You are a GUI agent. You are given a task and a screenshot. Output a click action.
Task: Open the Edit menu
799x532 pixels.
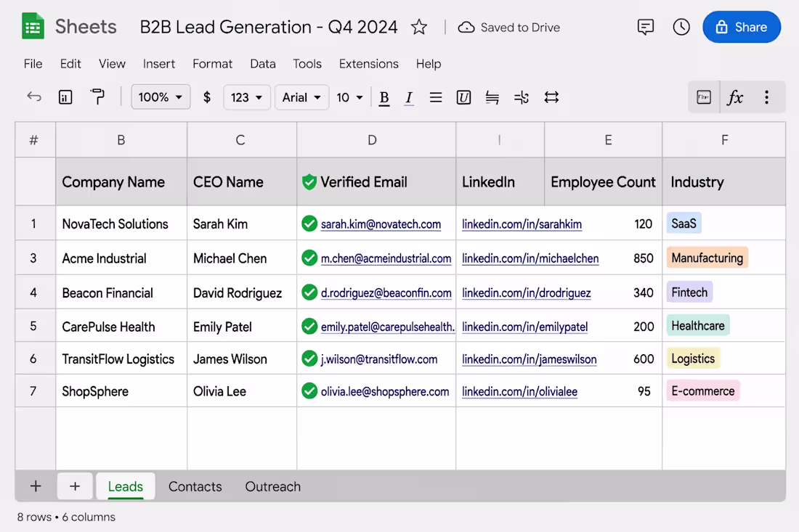70,64
